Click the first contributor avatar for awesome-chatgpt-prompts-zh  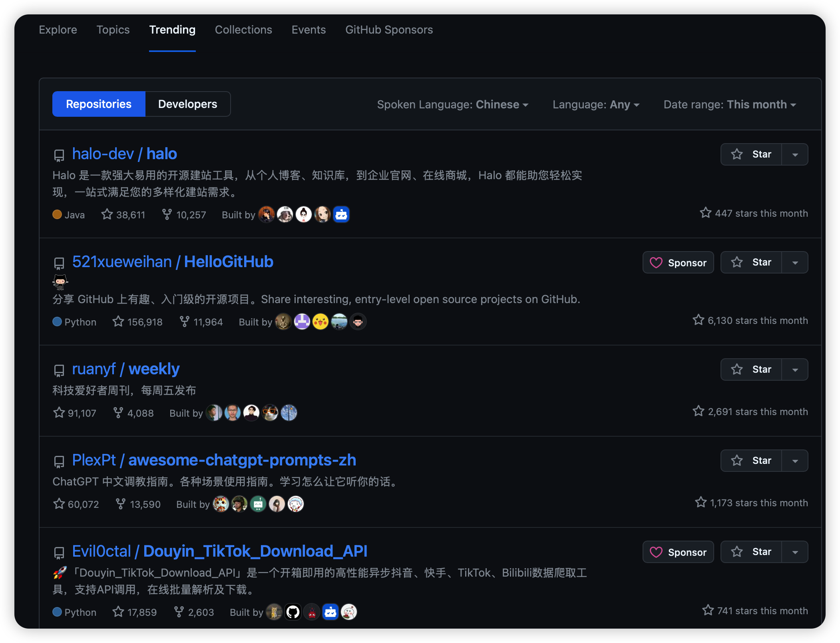pos(221,504)
